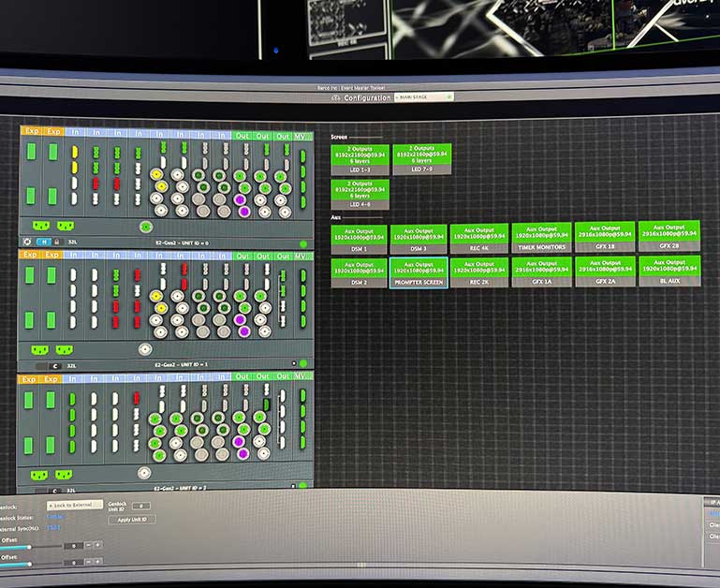720x588 pixels.
Task: Click the Configuration icon in the header
Action: (x=335, y=97)
